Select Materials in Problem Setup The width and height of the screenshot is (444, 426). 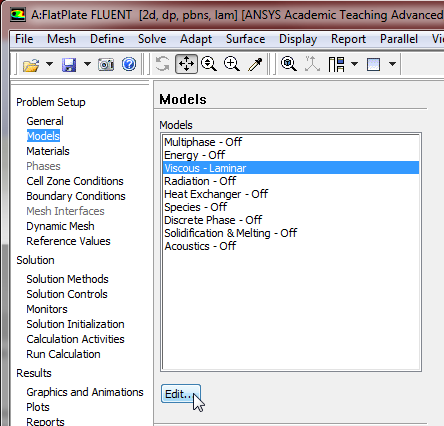(x=48, y=151)
